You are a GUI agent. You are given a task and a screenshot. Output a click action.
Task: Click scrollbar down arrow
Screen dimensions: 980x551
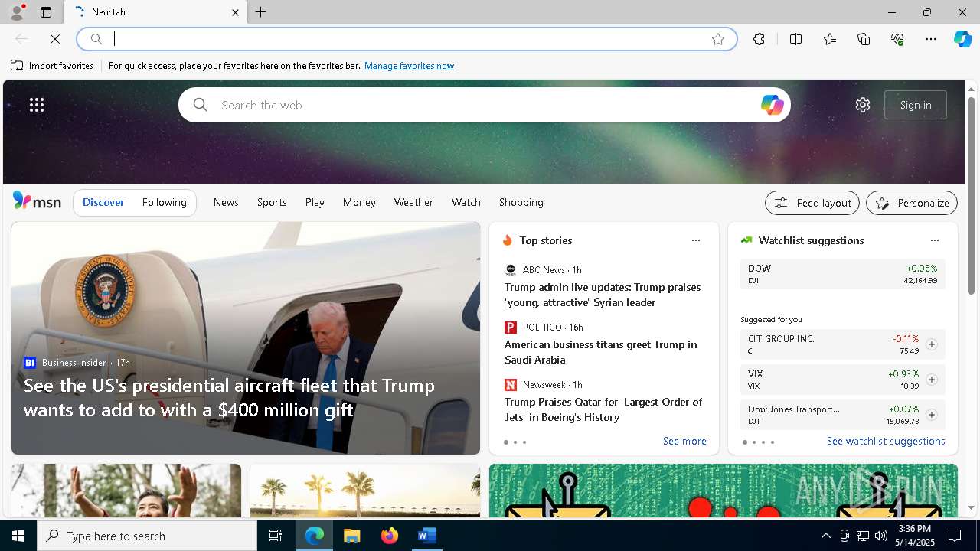click(x=971, y=507)
